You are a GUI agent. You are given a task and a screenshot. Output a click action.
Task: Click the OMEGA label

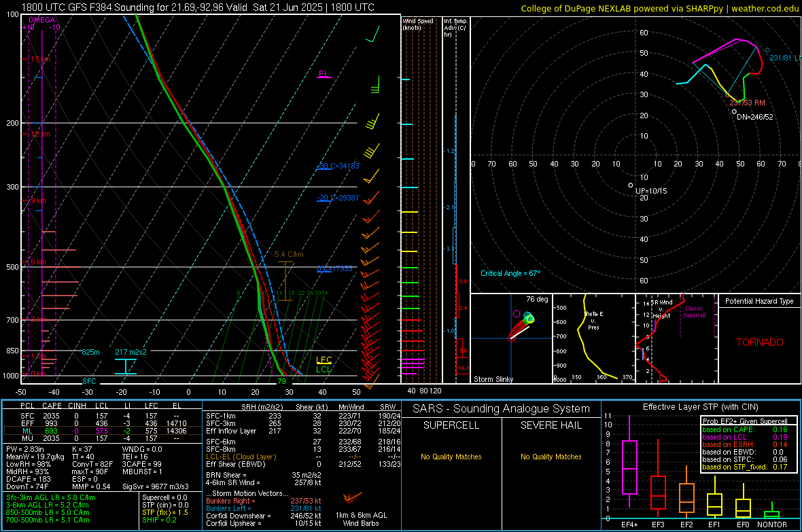[41, 20]
